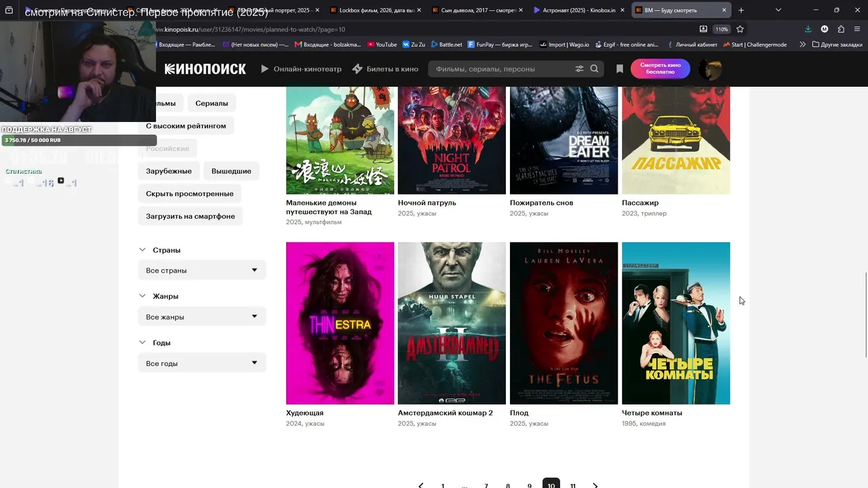The height and width of the screenshot is (488, 868).
Task: Open the browser hamburger menu
Action: [857, 29]
